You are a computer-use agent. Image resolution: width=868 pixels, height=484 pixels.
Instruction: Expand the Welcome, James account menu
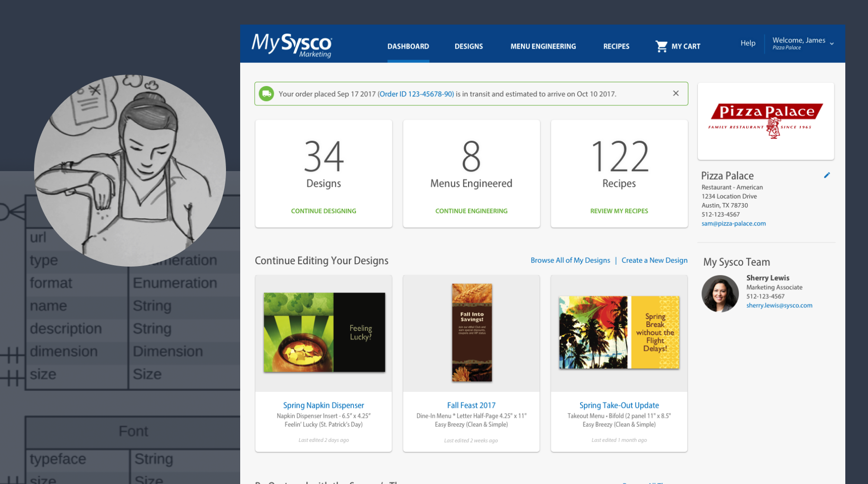pos(803,43)
